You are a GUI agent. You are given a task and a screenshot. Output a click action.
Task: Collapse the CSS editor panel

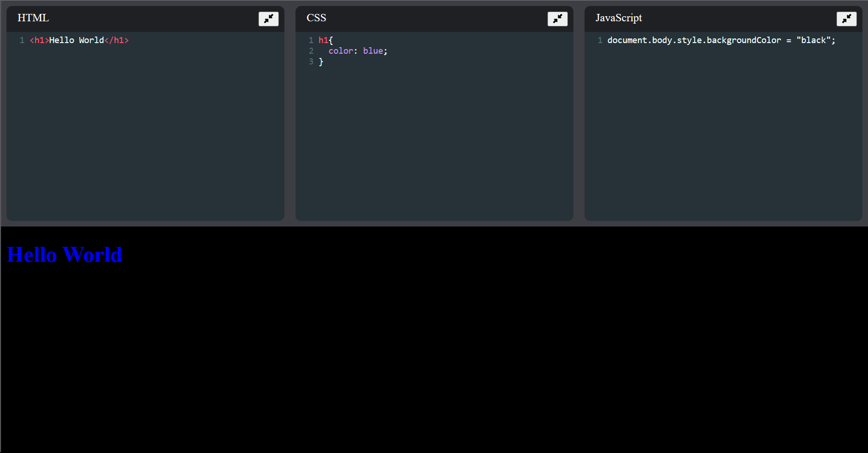[557, 19]
